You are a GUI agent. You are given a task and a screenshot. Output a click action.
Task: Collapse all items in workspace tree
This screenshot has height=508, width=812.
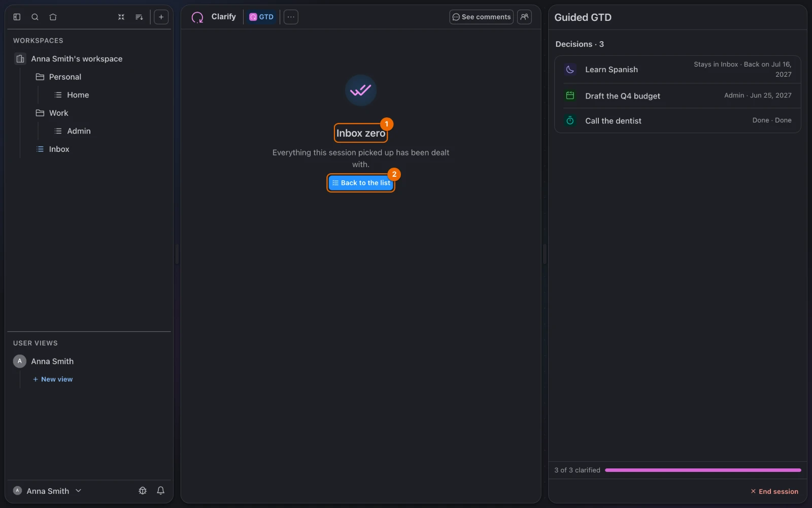click(121, 17)
